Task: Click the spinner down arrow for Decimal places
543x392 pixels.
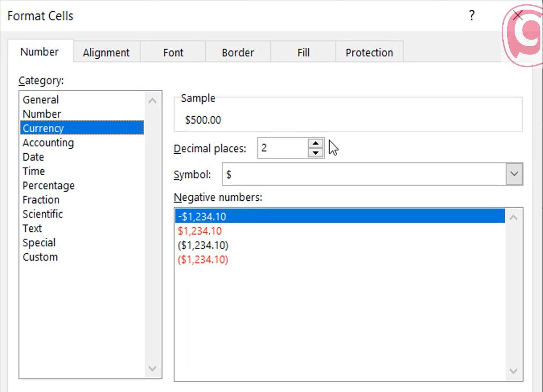Action: 316,153
